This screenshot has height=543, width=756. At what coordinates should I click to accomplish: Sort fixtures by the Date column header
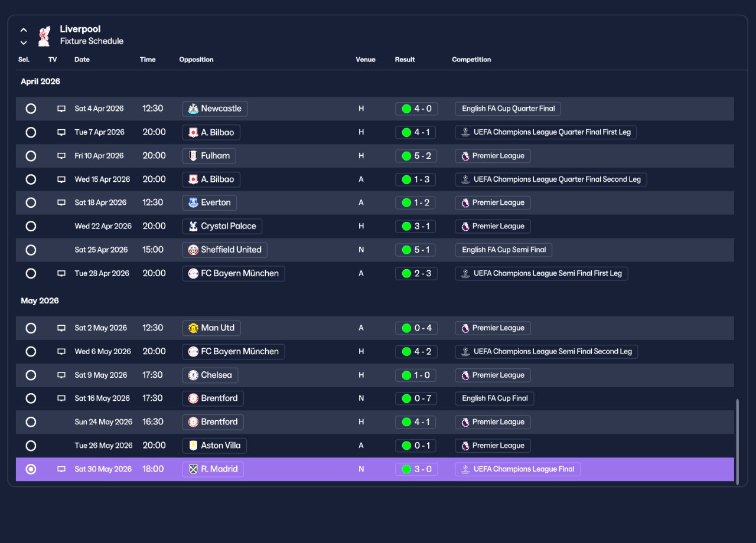(82, 60)
